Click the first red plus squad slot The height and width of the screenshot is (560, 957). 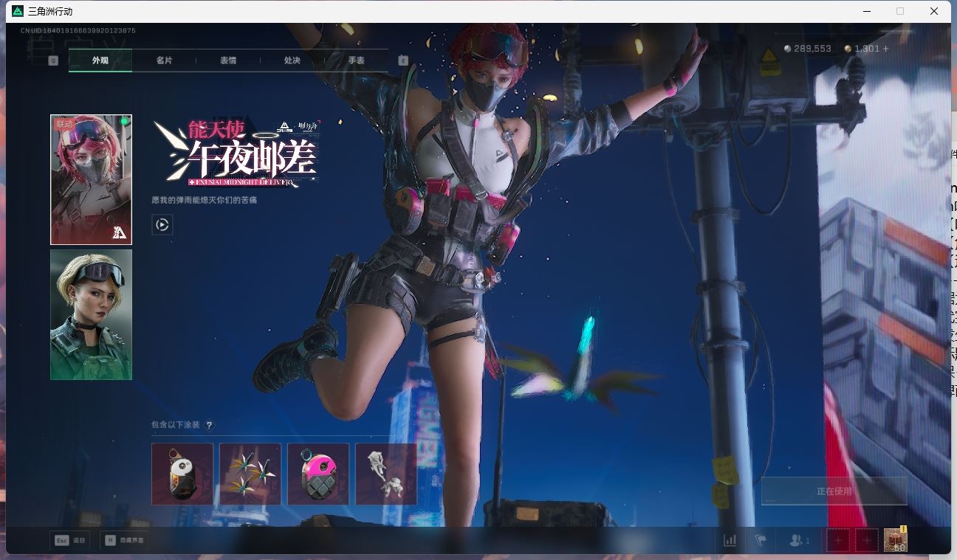pos(837,540)
